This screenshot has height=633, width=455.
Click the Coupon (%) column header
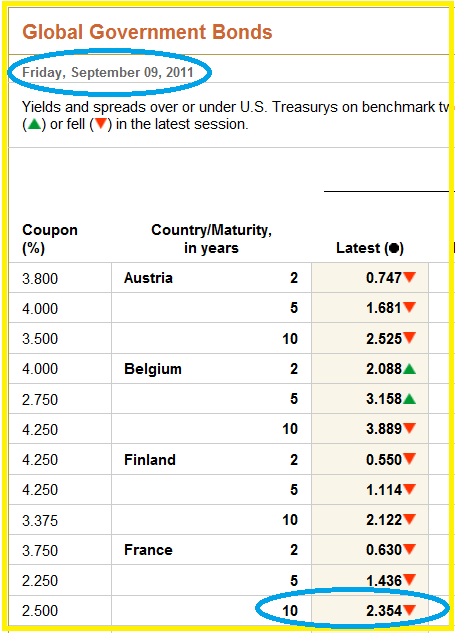pyautogui.click(x=50, y=239)
